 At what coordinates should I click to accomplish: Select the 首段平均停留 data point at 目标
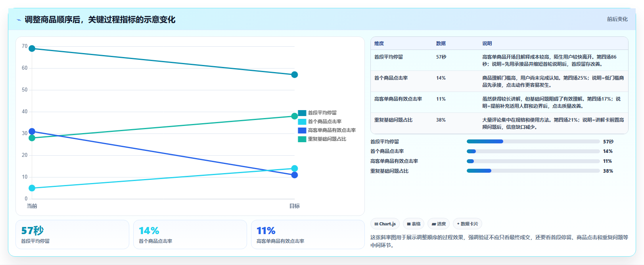tap(295, 75)
